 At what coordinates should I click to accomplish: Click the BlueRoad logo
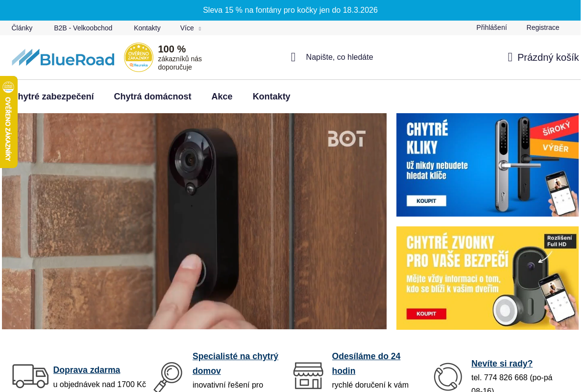click(x=63, y=57)
